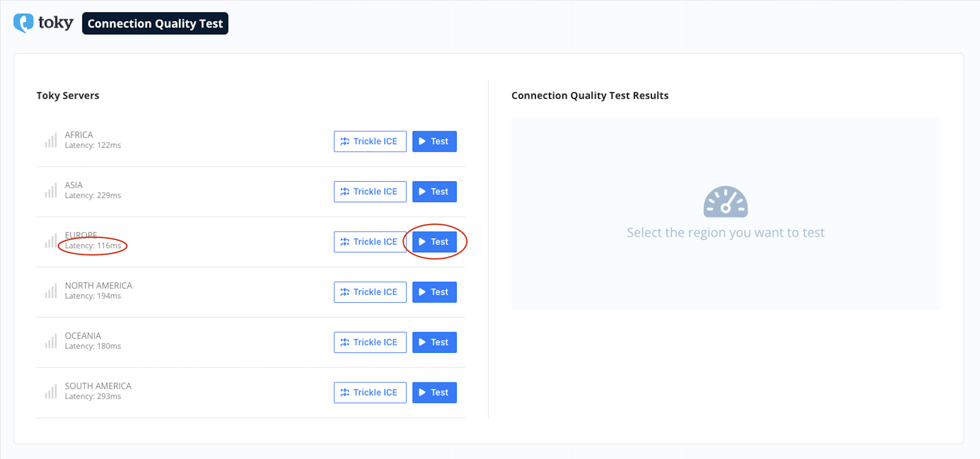The height and width of the screenshot is (459, 980).
Task: Click the North America signal bars icon
Action: [51, 291]
